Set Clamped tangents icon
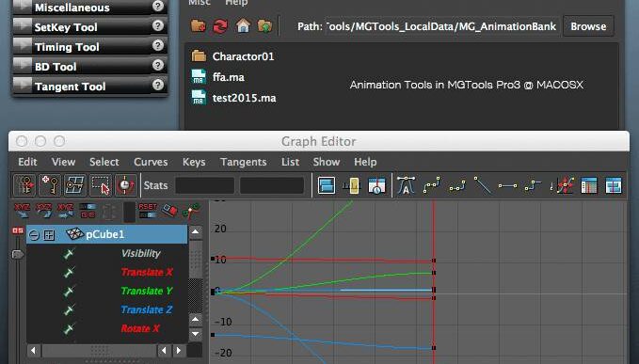 (x=456, y=185)
